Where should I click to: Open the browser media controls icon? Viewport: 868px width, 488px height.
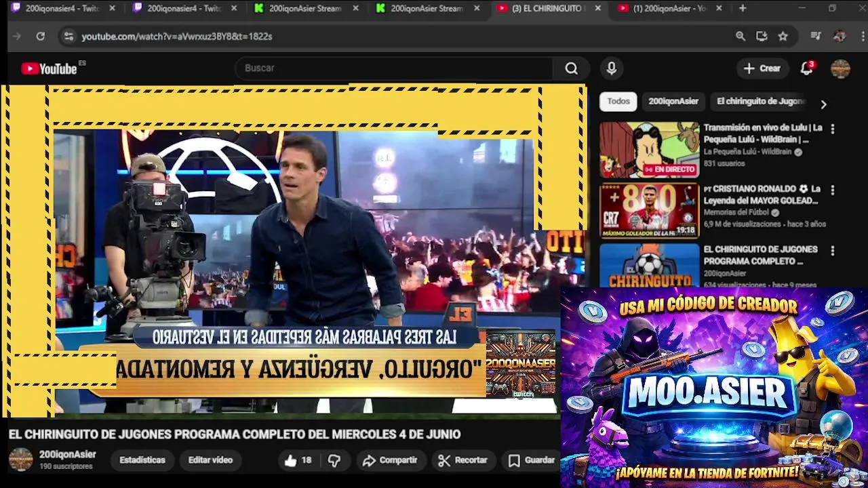816,37
